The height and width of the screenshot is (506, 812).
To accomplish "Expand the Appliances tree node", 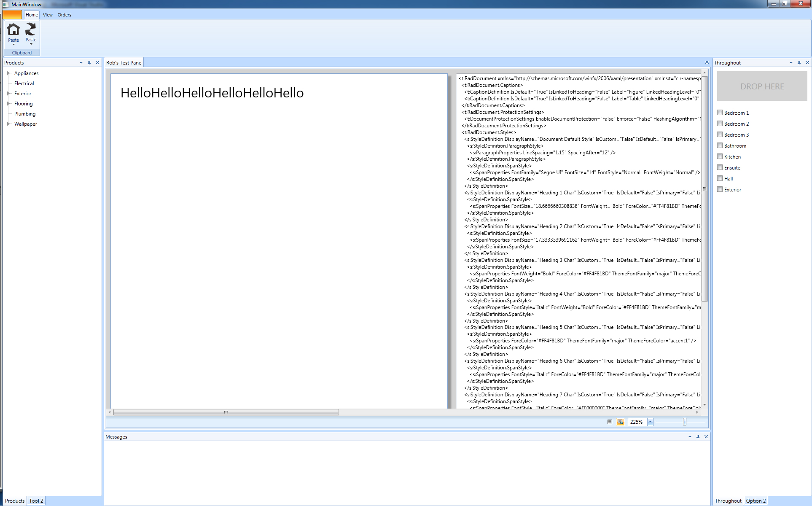I will point(8,73).
